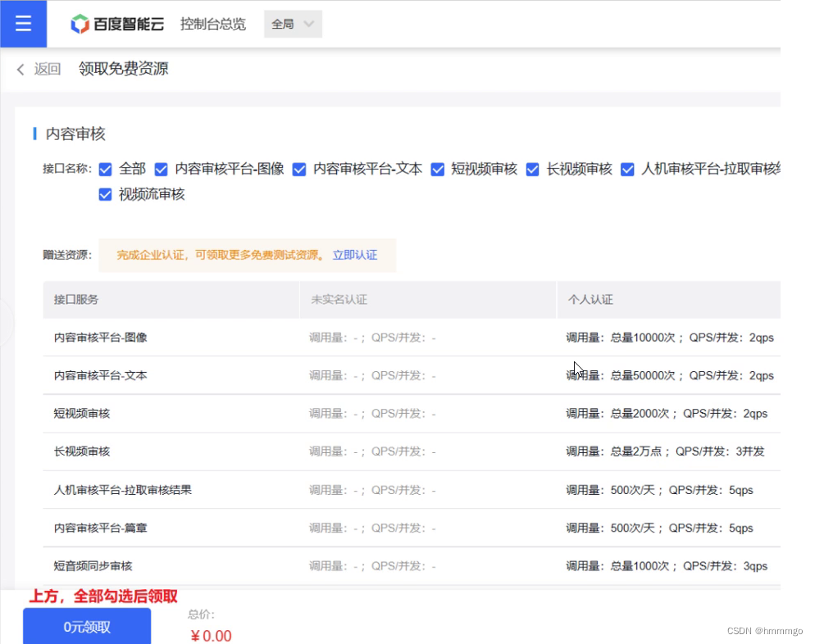Uncheck the 人机审核平台-拉取审核 checkbox

628,170
